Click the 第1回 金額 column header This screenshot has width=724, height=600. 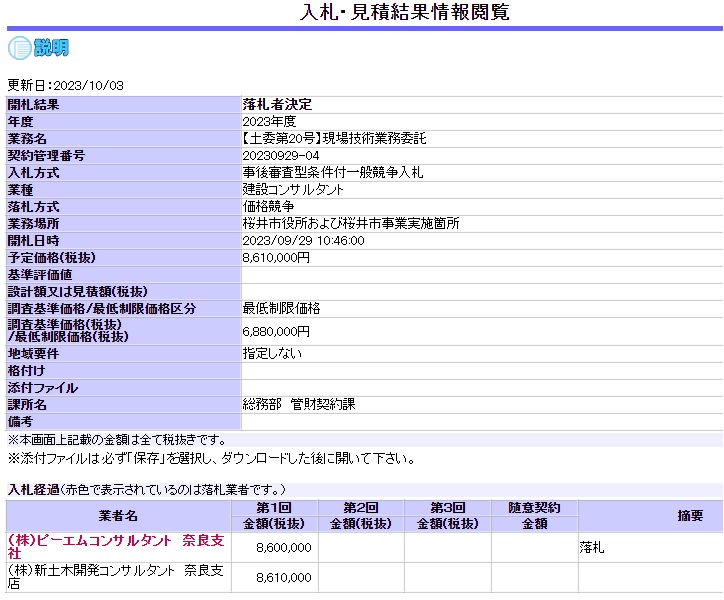point(274,516)
